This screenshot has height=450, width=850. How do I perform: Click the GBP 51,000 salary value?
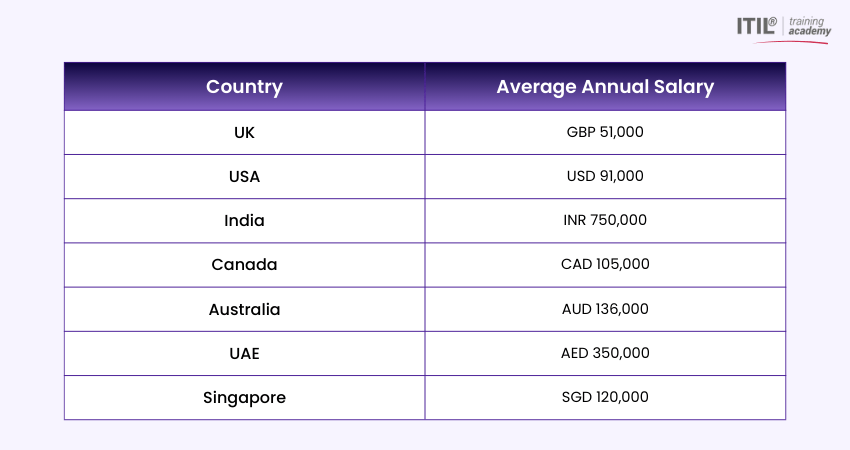(605, 132)
